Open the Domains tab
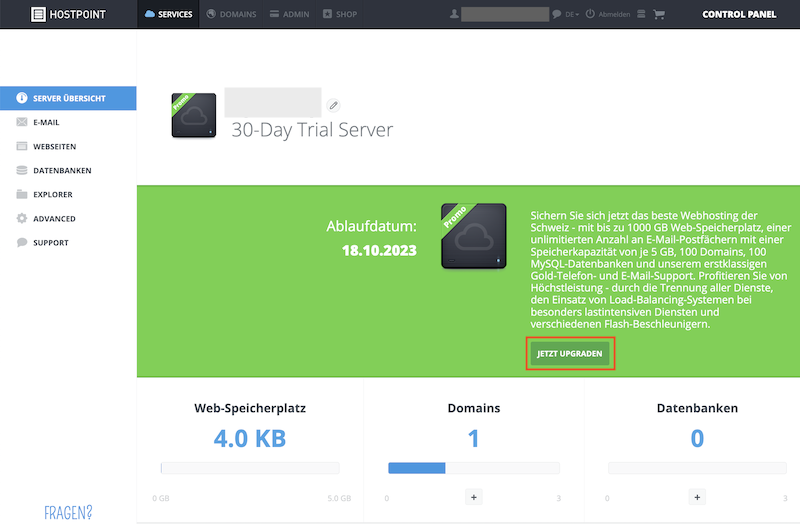 pyautogui.click(x=231, y=14)
